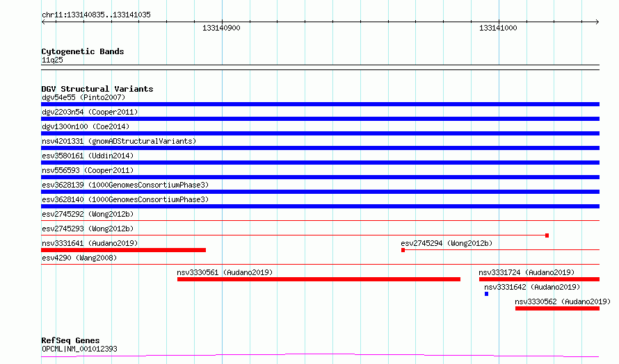Screen dimensions: 619x364
Task: Click the dgv54e55 (Pinto2007) variant label
Action: [x=83, y=97]
